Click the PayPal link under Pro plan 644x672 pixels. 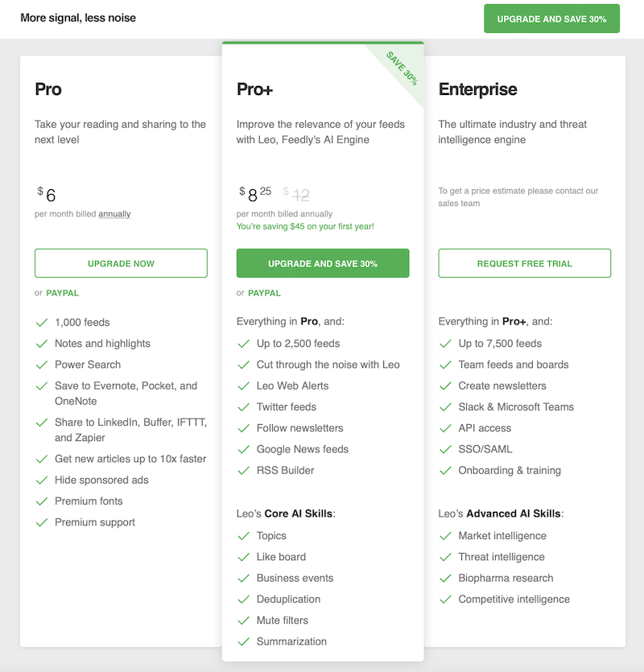[62, 293]
